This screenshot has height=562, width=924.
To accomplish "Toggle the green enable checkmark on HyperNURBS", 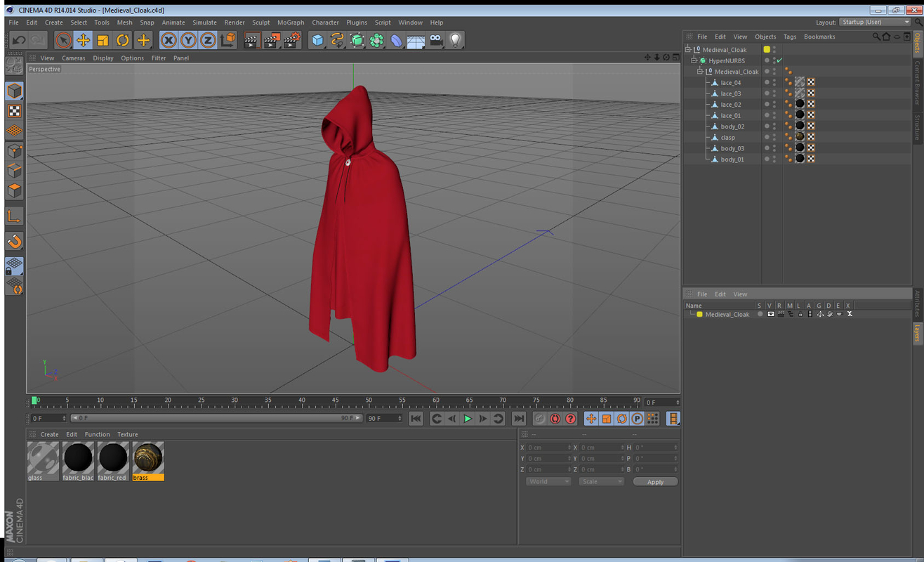I will pos(779,60).
